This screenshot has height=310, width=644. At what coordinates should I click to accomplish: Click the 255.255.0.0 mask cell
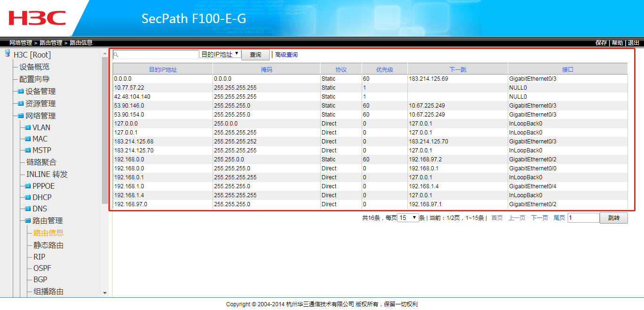[267, 159]
